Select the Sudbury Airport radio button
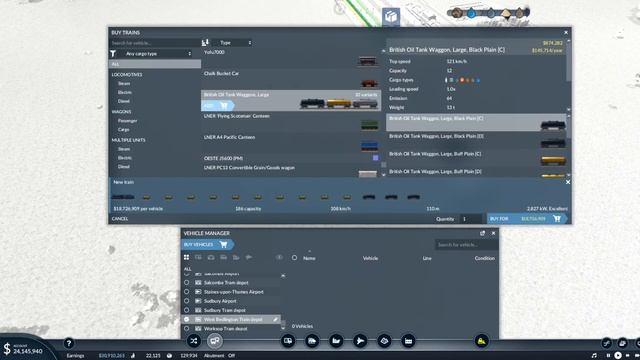 pos(187,301)
